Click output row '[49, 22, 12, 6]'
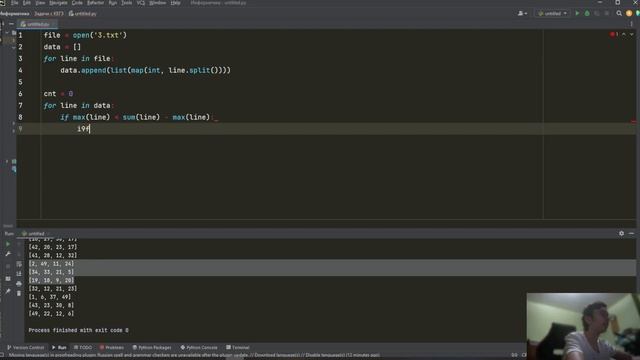 (51, 313)
